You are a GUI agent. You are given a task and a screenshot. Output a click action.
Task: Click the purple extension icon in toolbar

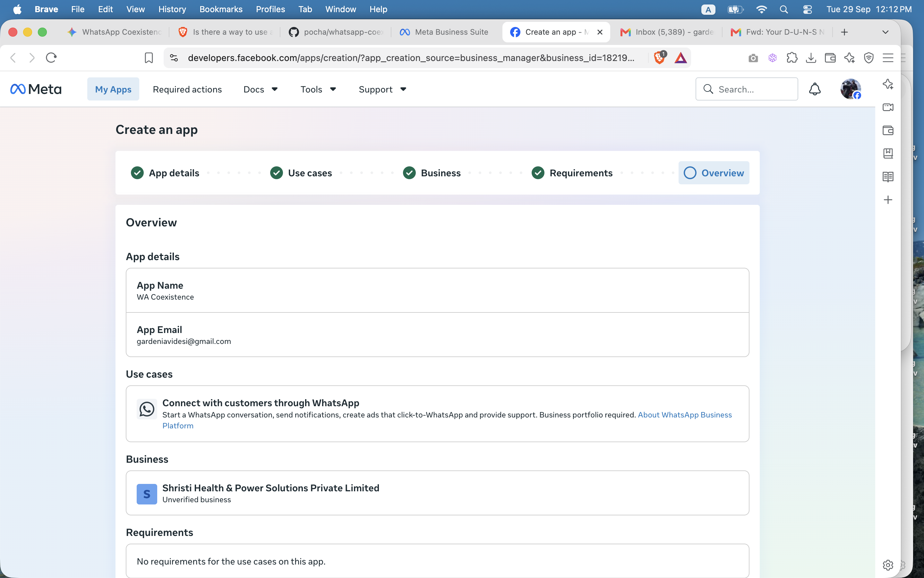point(773,58)
